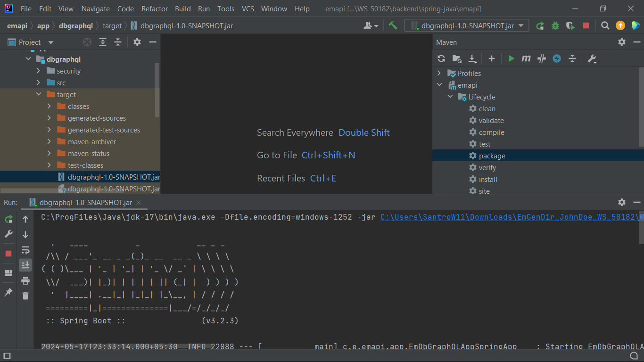Click the red stop icon in Run panel

point(8,254)
